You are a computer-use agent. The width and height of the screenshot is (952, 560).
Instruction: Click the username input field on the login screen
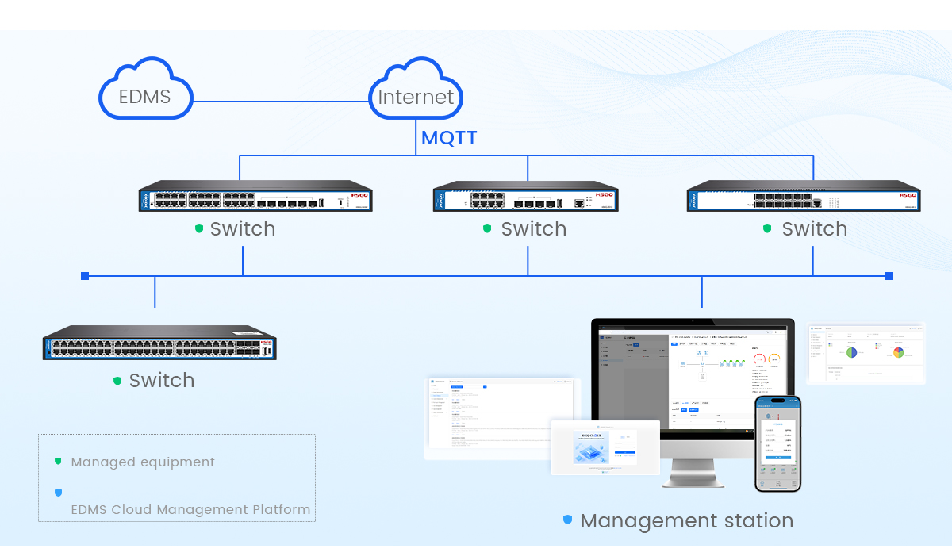click(624, 443)
